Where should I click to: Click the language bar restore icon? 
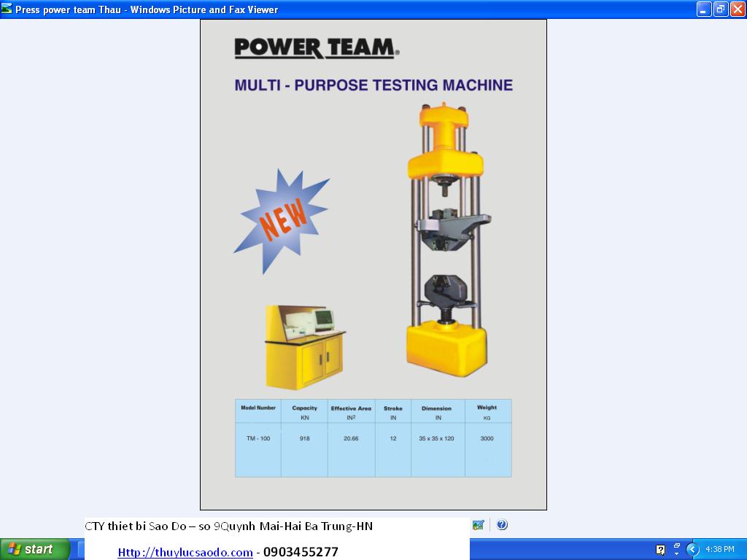tap(676, 545)
